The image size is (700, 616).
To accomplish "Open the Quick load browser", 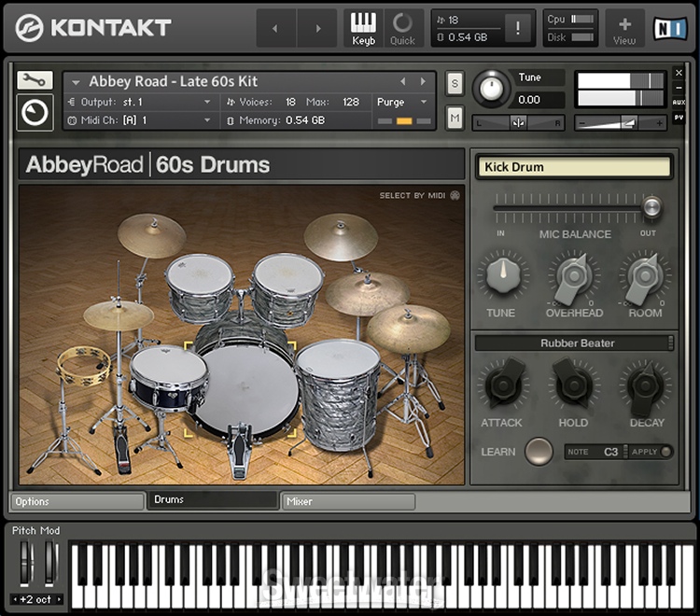I will pos(402,28).
